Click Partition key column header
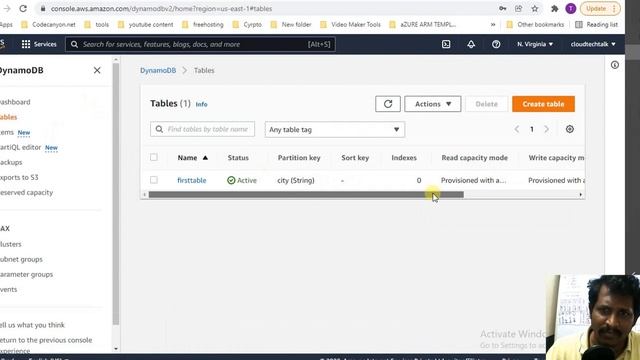The height and width of the screenshot is (360, 640). pyautogui.click(x=299, y=158)
